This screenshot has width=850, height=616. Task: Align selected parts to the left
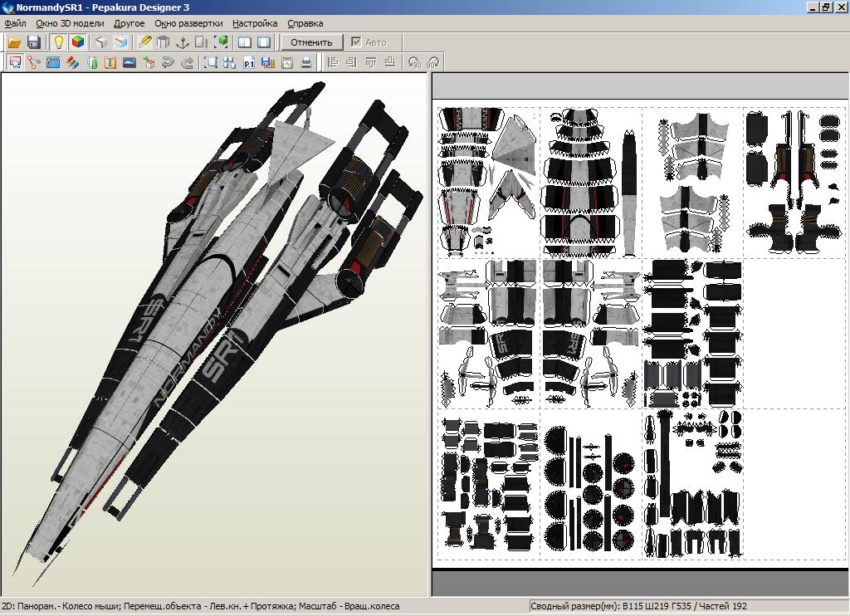pos(332,62)
